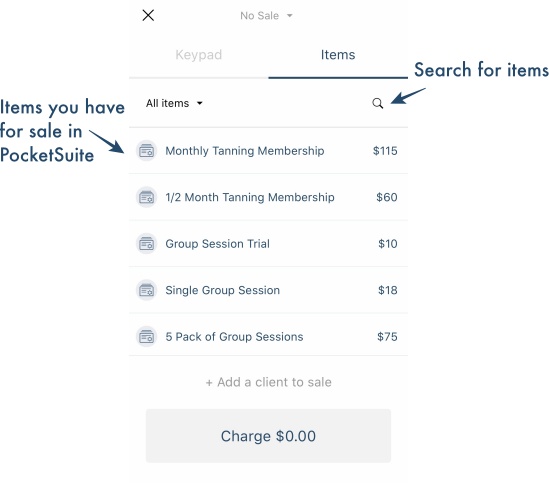Click the 5 Pack of Group Sessions icon
The height and width of the screenshot is (483, 549).
[x=146, y=337]
